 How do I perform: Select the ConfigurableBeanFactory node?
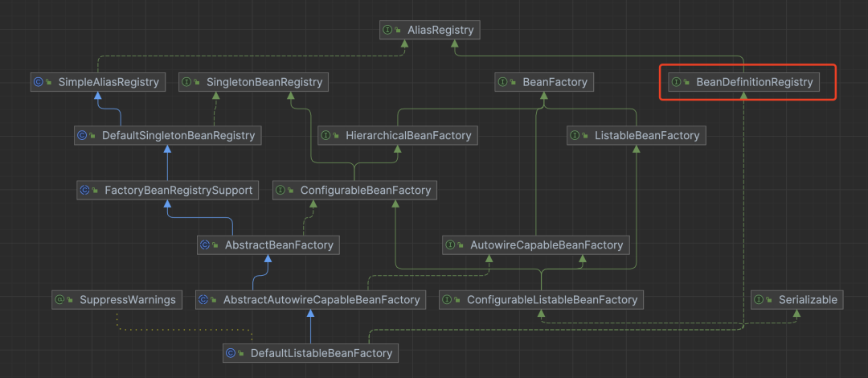point(354,191)
